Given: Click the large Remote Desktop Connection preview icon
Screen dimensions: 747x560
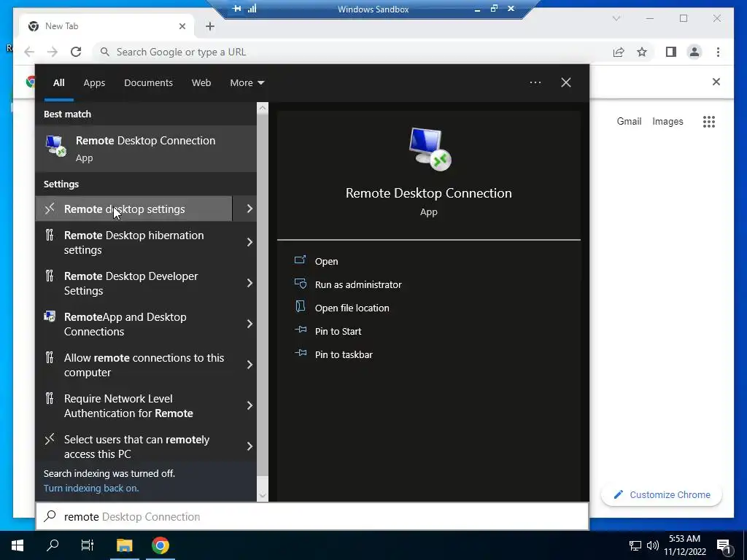Looking at the screenshot, I should [429, 149].
